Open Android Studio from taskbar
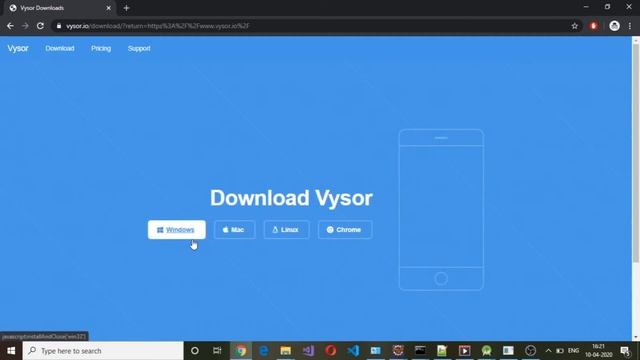Image resolution: width=640 pixels, height=360 pixels. point(487,351)
